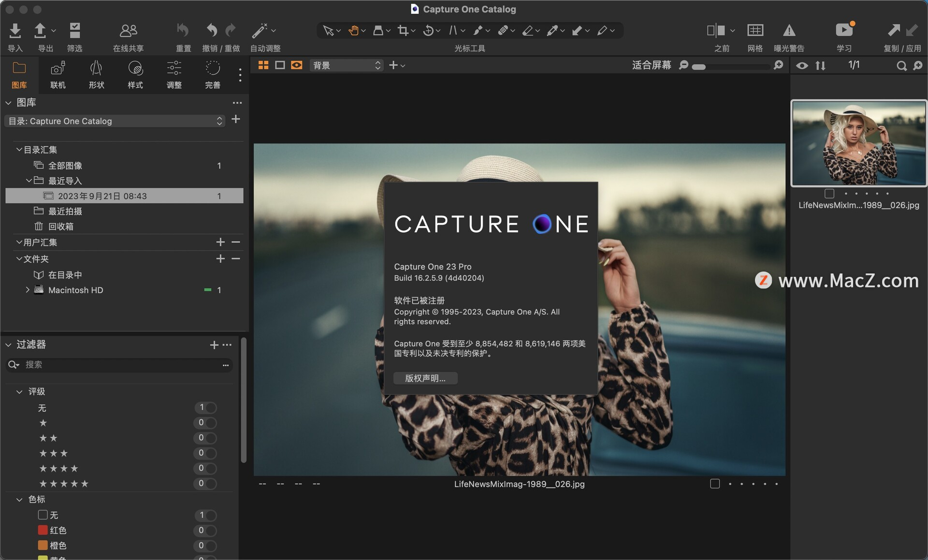Remove item from 文件夹 section
928x560 pixels.
[x=236, y=258]
